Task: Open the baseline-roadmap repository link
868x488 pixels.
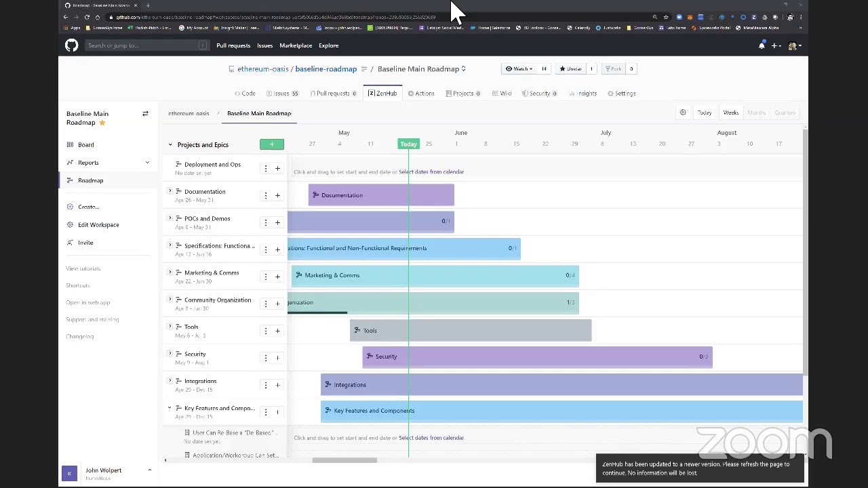Action: coord(326,68)
